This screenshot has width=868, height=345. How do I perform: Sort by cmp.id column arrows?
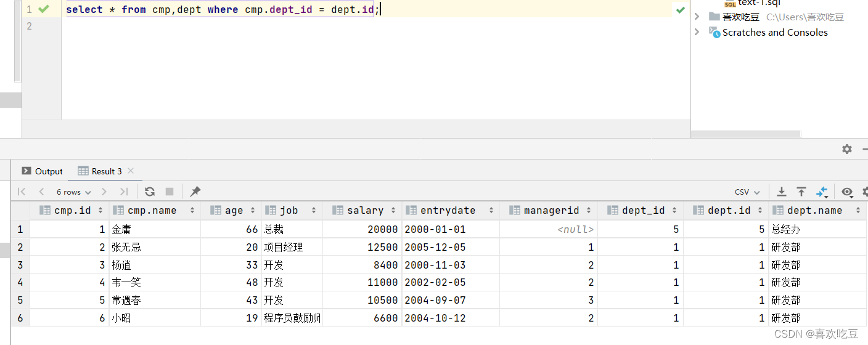click(100, 211)
